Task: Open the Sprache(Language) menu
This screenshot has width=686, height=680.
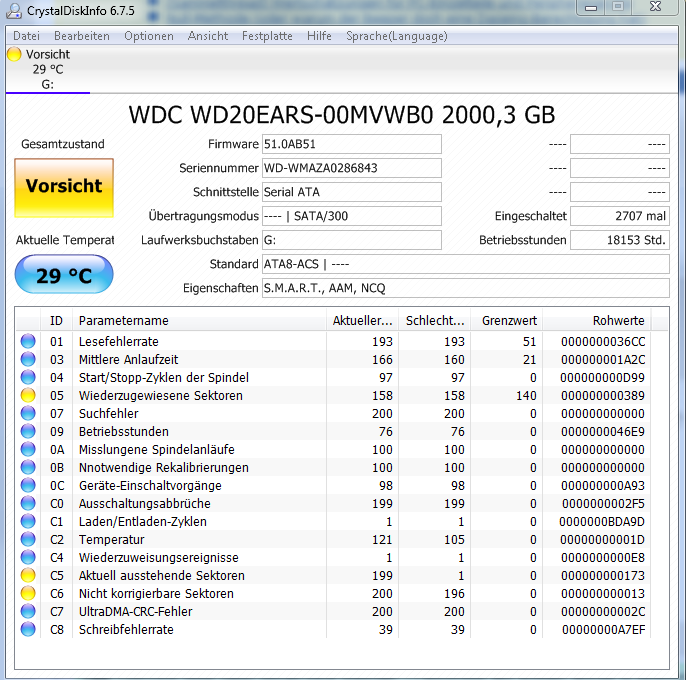Action: (x=397, y=36)
